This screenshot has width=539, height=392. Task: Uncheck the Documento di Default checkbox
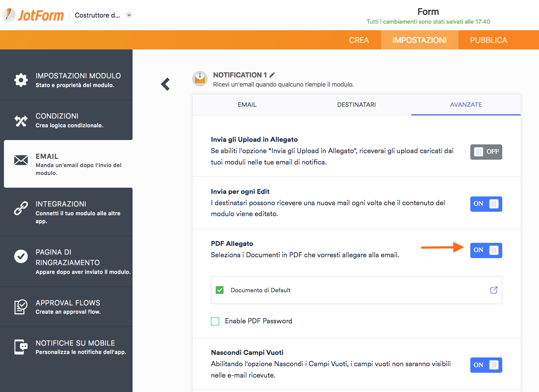pos(220,290)
